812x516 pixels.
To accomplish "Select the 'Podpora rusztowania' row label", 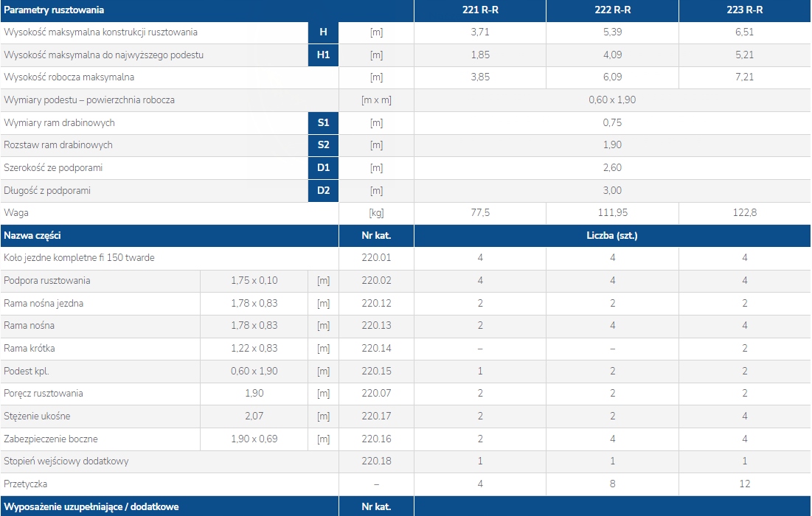I will [46, 281].
